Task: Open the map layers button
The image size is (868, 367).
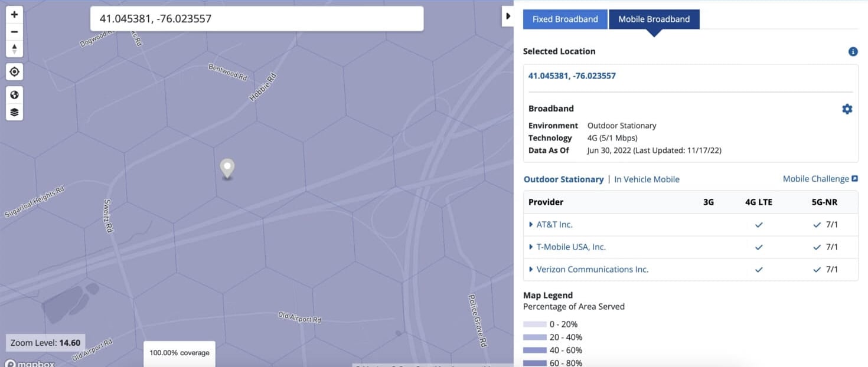Action: (x=14, y=112)
